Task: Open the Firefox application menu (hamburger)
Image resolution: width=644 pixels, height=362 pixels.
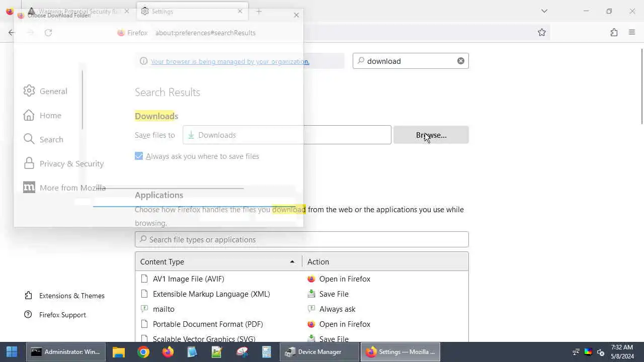Action: (632, 33)
